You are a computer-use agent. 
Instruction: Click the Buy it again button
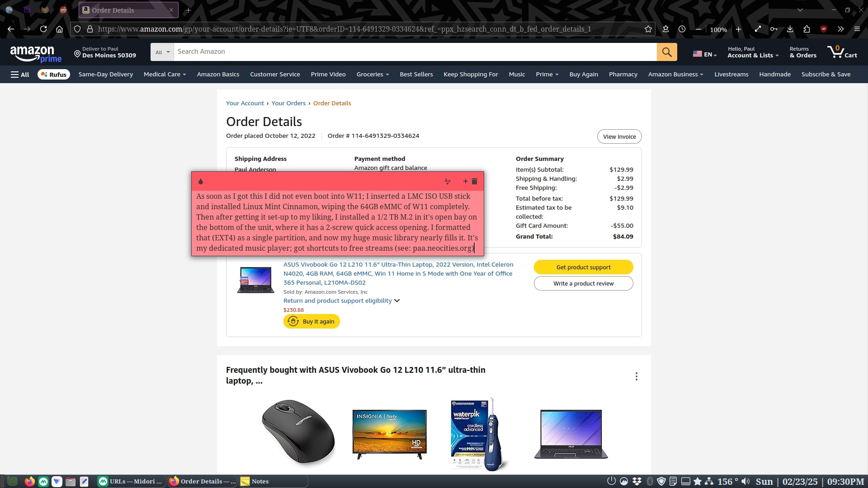point(311,321)
